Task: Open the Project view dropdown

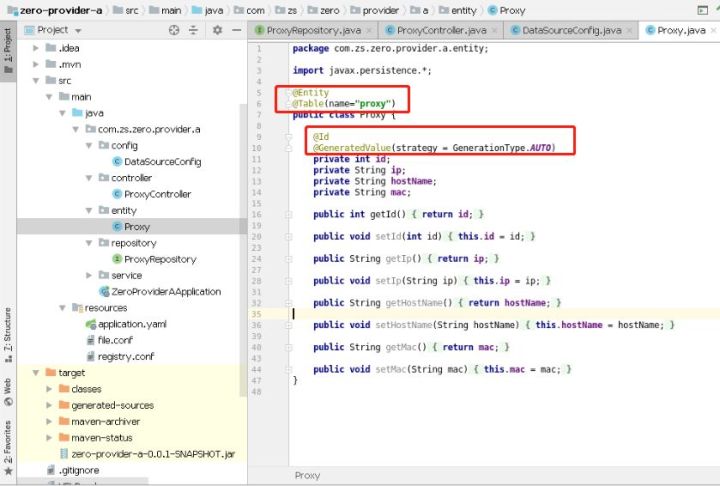Action: coord(78,31)
